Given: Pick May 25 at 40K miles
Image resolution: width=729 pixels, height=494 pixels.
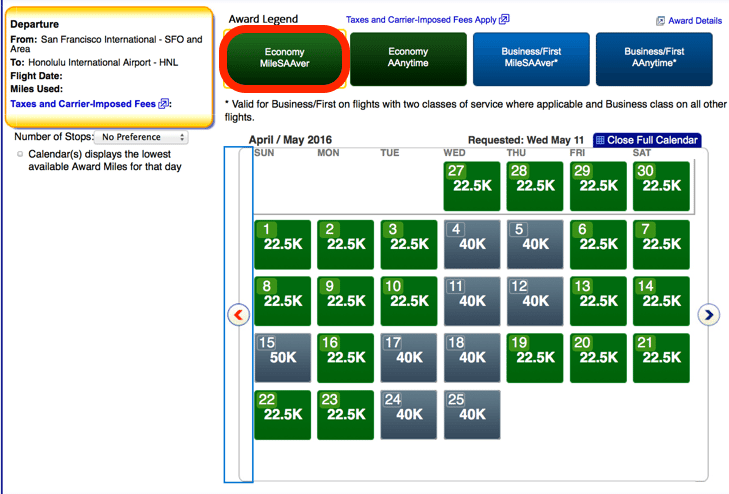Looking at the screenshot, I should (472, 415).
